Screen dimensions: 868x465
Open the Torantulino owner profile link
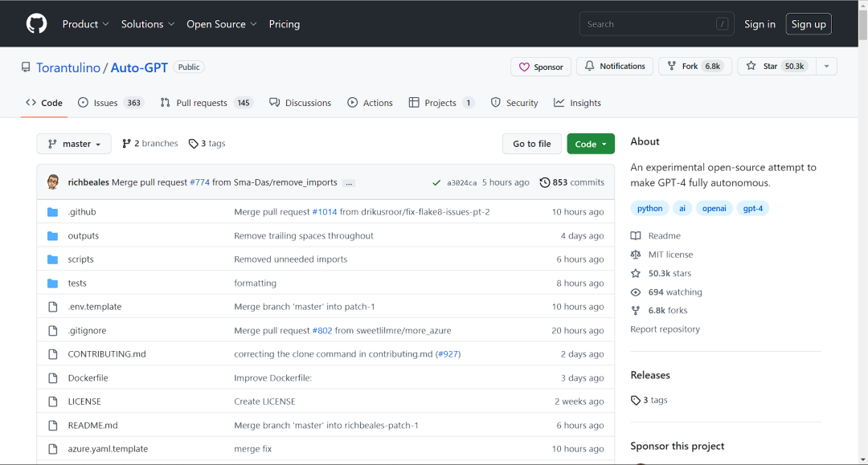point(68,67)
